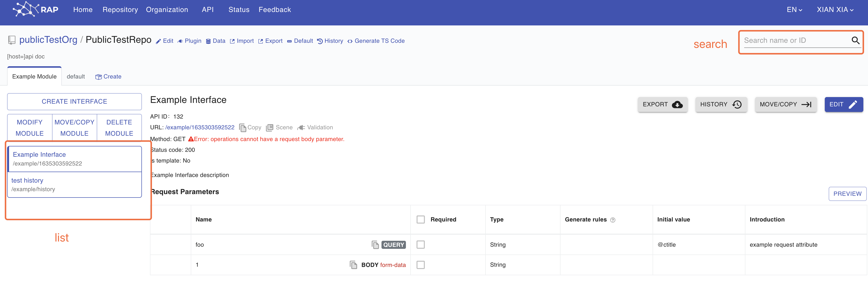868x286 pixels.
Task: Click the help icon next to Generate rules
Action: tap(613, 220)
